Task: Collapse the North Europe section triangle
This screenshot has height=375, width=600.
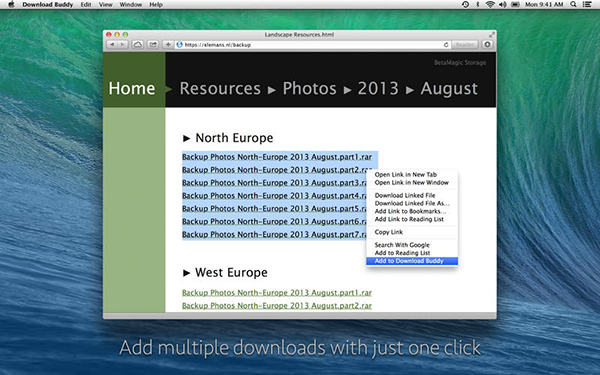Action: [186, 138]
